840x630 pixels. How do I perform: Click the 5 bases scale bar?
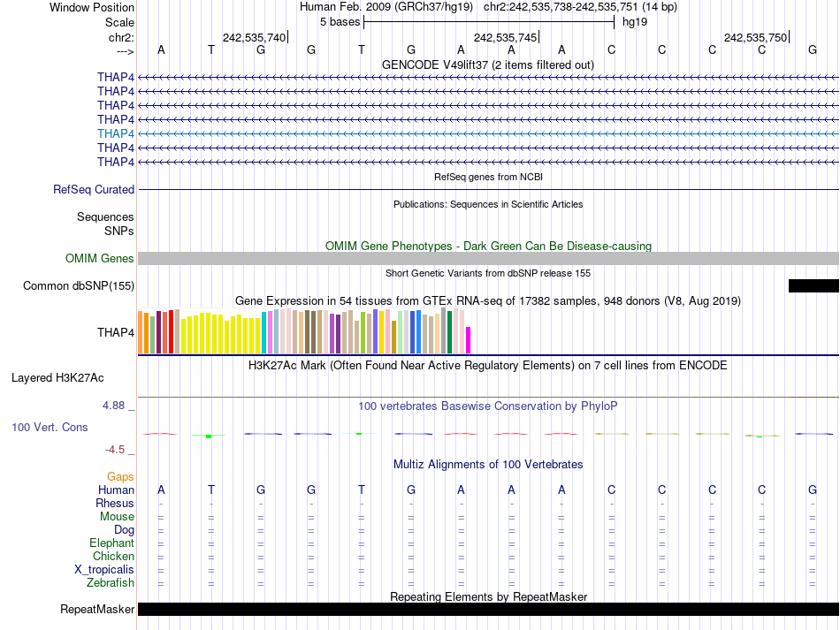[488, 21]
